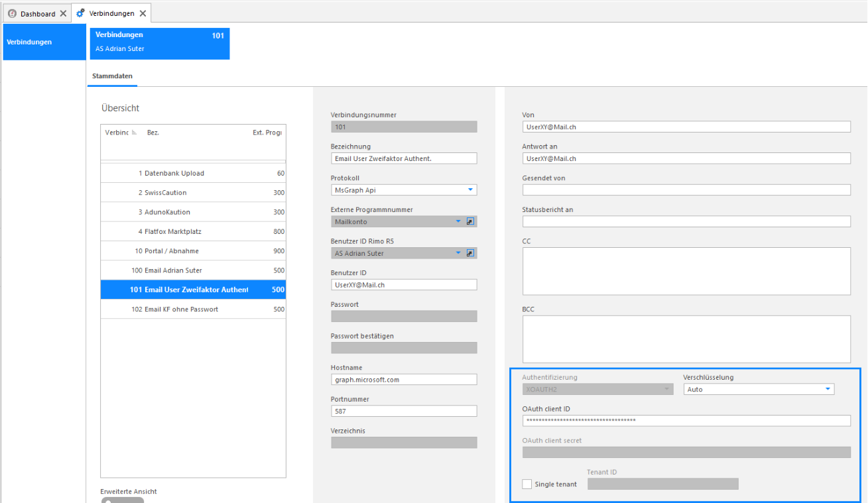Select row 1 Datenbank Upload
This screenshot has width=868, height=503.
193,173
